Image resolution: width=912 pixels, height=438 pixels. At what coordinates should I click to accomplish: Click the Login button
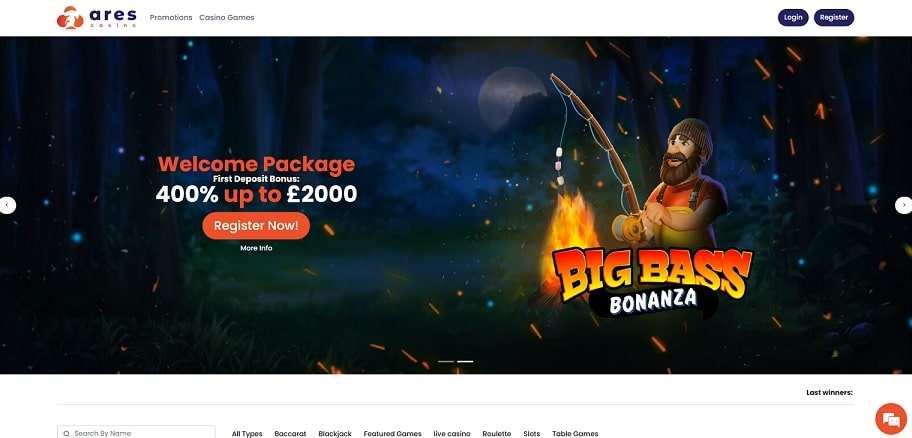coord(793,17)
